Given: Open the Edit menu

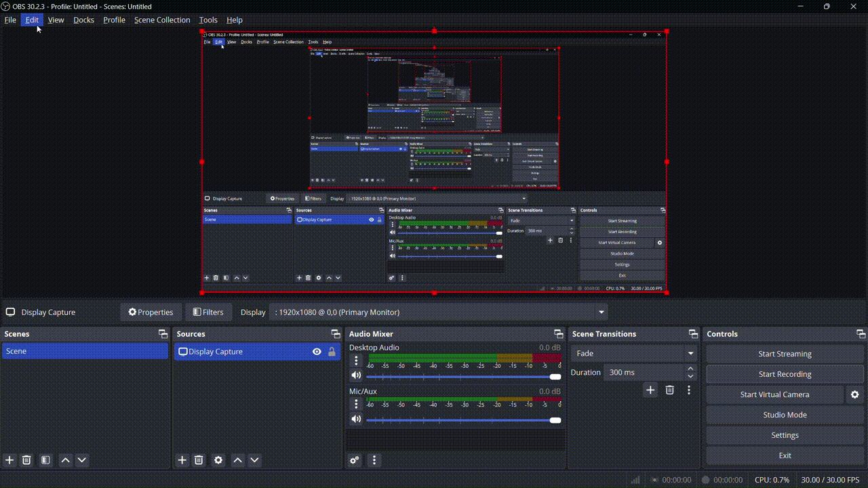Looking at the screenshot, I should click(x=32, y=20).
